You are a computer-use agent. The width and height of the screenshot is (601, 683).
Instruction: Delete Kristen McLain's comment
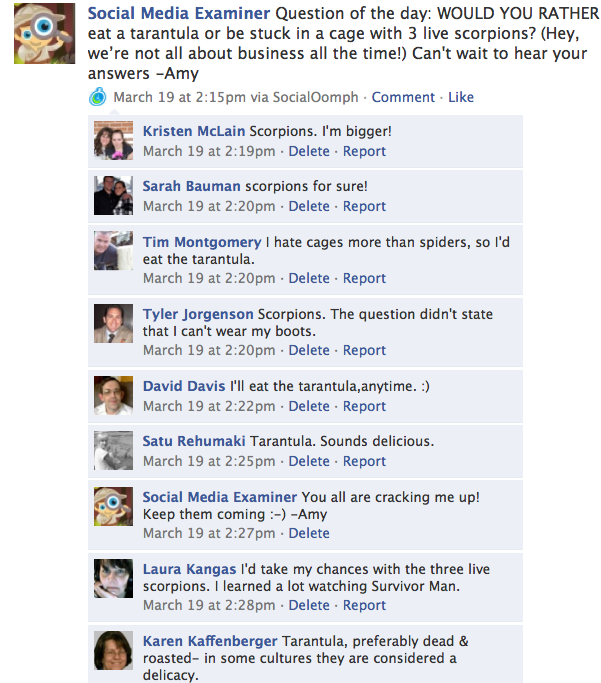[x=309, y=151]
